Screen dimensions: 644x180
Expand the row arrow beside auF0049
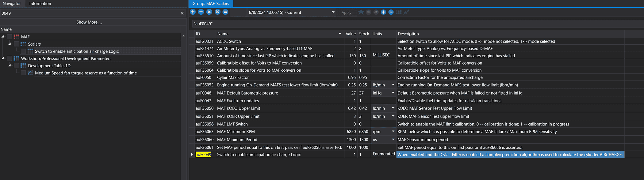pos(192,155)
